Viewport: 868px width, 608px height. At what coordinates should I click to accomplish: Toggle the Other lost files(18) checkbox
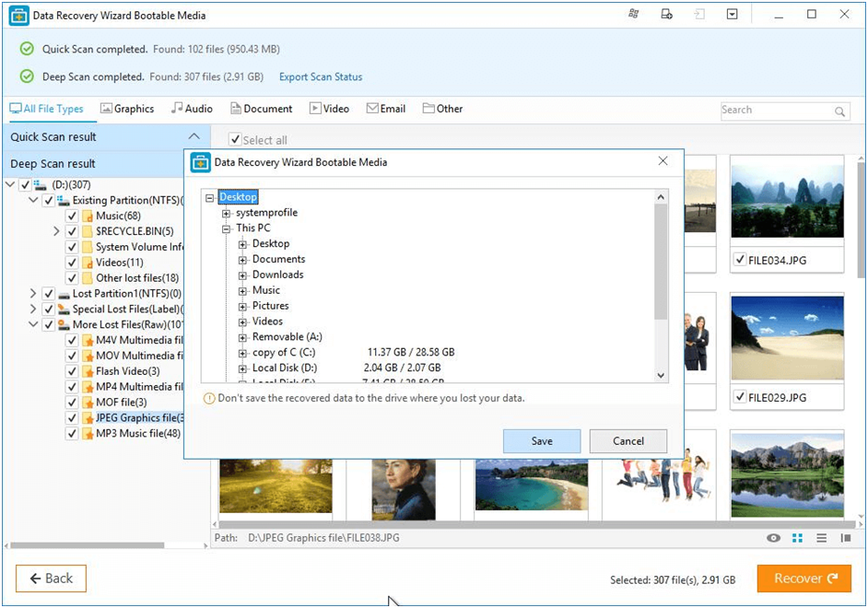click(x=72, y=277)
